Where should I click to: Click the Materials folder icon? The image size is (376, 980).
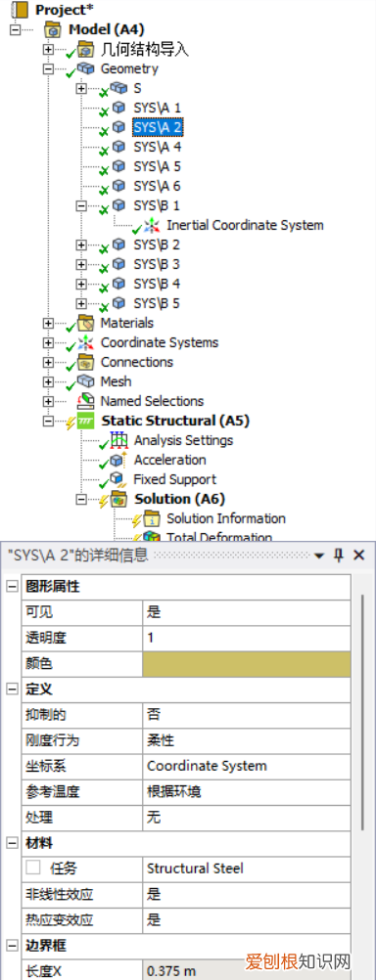[86, 323]
